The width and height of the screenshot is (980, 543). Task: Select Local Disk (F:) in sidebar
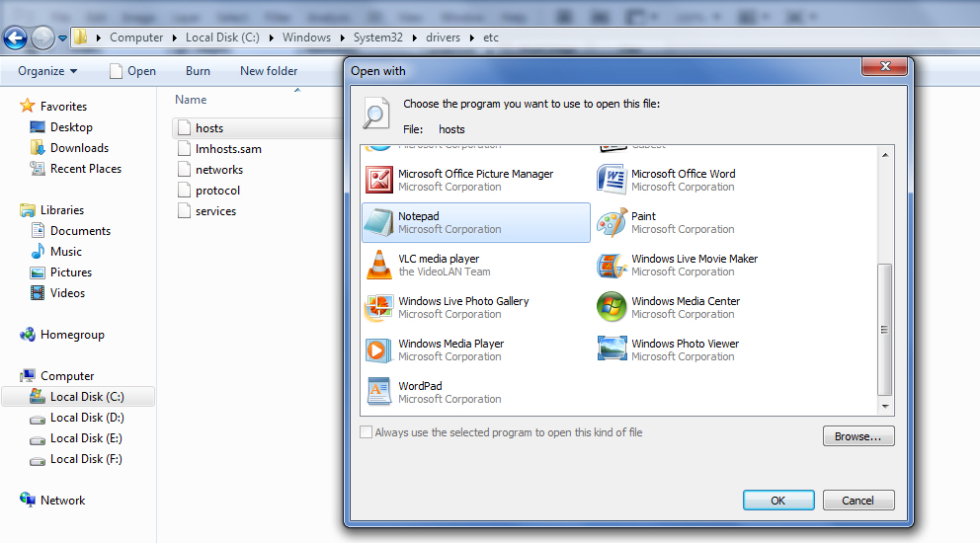tap(86, 459)
